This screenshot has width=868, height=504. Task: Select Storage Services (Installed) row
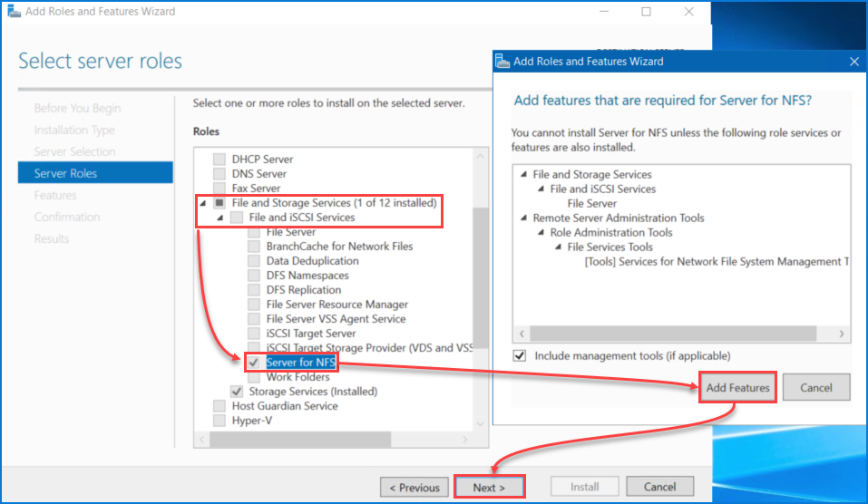click(313, 392)
